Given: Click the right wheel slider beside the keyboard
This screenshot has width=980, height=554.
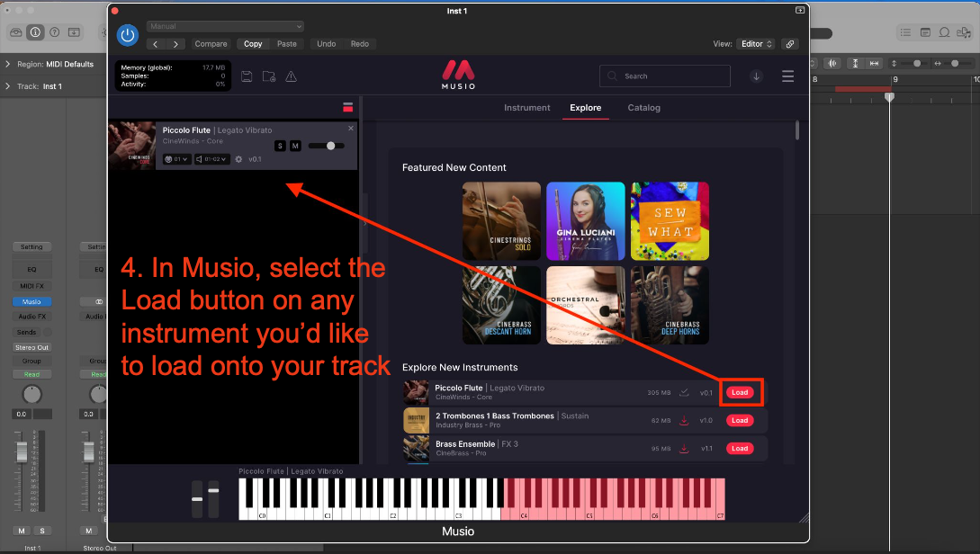Looking at the screenshot, I should tap(214, 499).
